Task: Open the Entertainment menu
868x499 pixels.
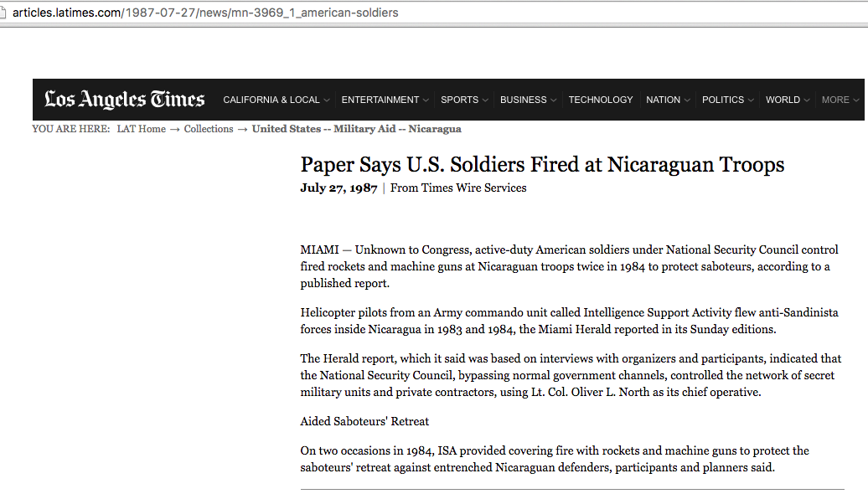Action: coord(380,100)
